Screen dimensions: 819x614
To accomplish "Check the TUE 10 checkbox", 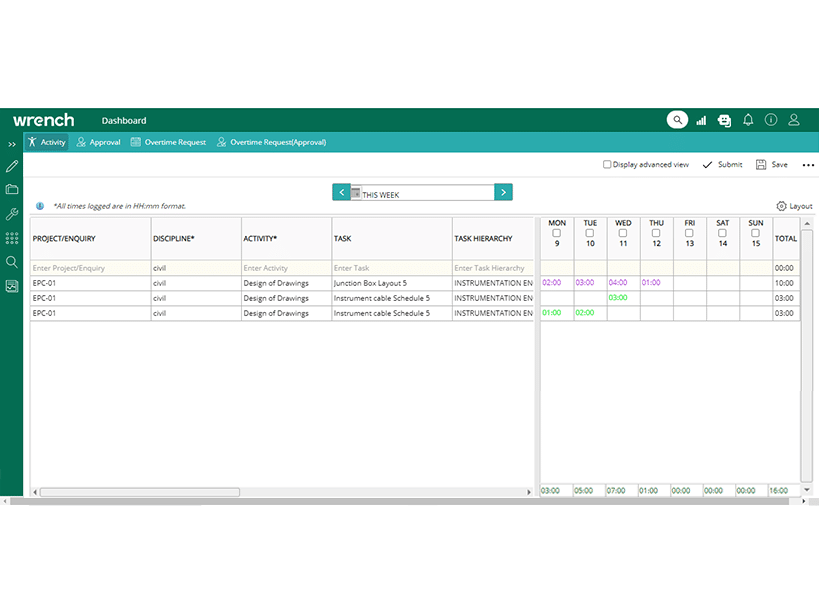I will pos(590,233).
